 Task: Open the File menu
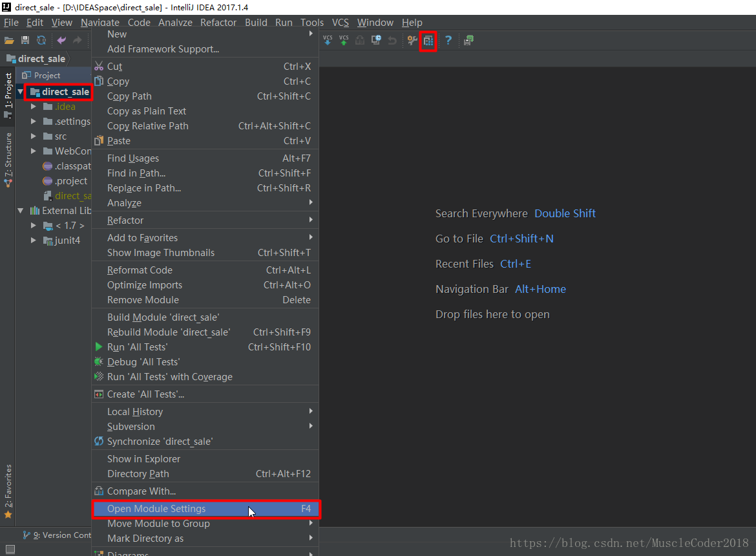(11, 23)
